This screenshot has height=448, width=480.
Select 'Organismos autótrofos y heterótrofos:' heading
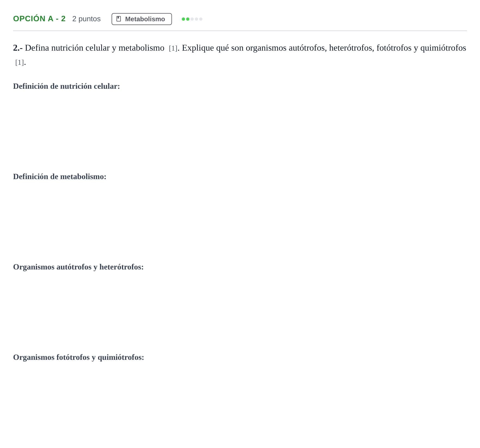click(x=78, y=267)
